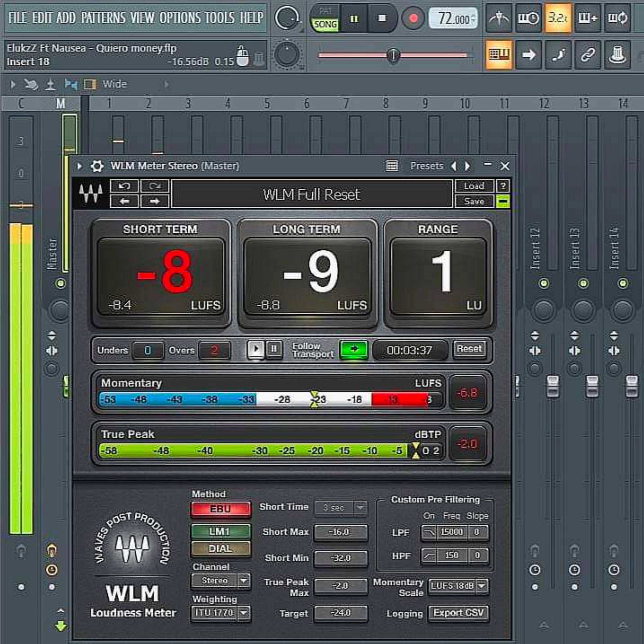Click the Waves redo arrow icon
This screenshot has width=644, height=644.
coord(155,186)
